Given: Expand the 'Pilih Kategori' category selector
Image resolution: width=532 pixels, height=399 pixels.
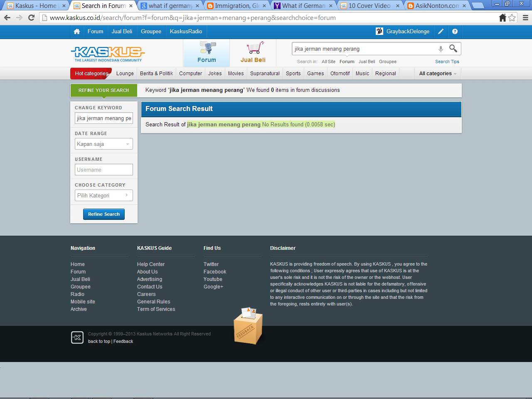Looking at the screenshot, I should coord(104,195).
